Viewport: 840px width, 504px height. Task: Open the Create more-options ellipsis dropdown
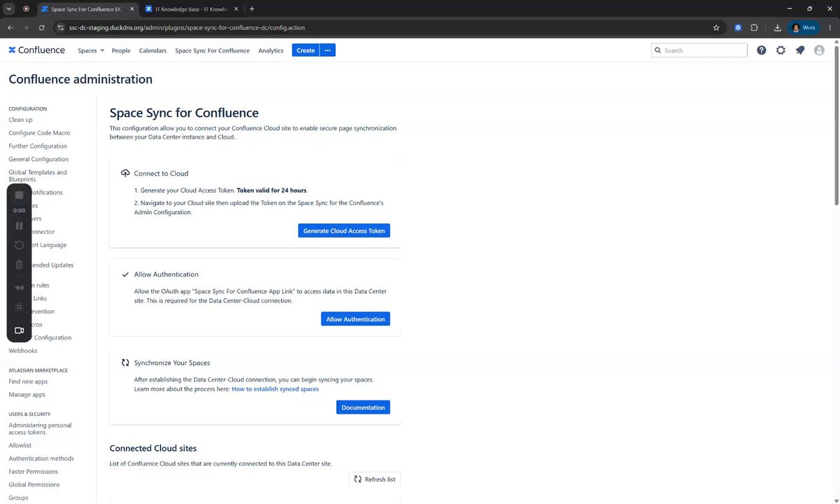click(x=328, y=50)
